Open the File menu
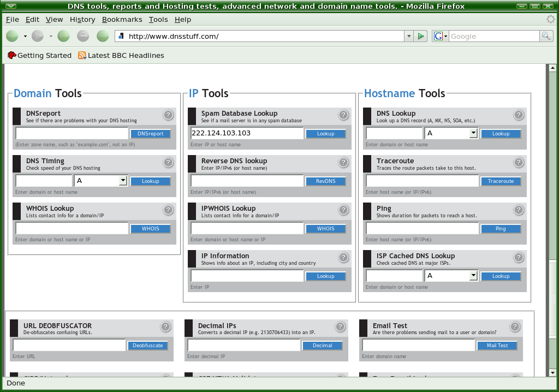Viewport: 559px width, 392px height. [x=13, y=19]
